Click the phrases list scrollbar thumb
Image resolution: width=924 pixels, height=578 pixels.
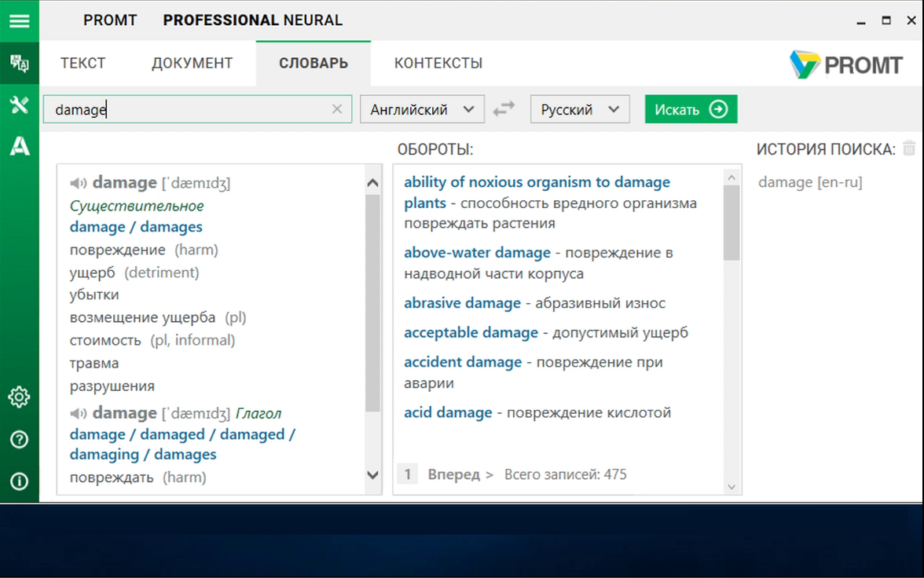click(x=731, y=223)
